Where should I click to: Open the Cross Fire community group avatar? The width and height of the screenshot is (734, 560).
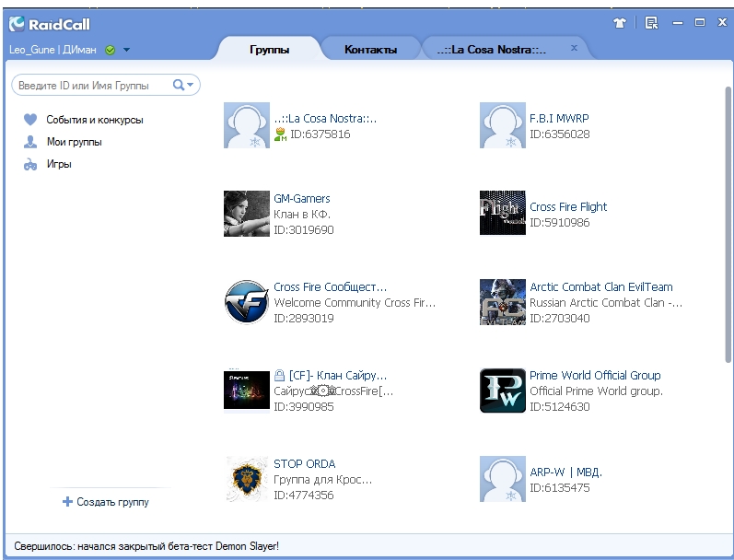click(x=246, y=302)
